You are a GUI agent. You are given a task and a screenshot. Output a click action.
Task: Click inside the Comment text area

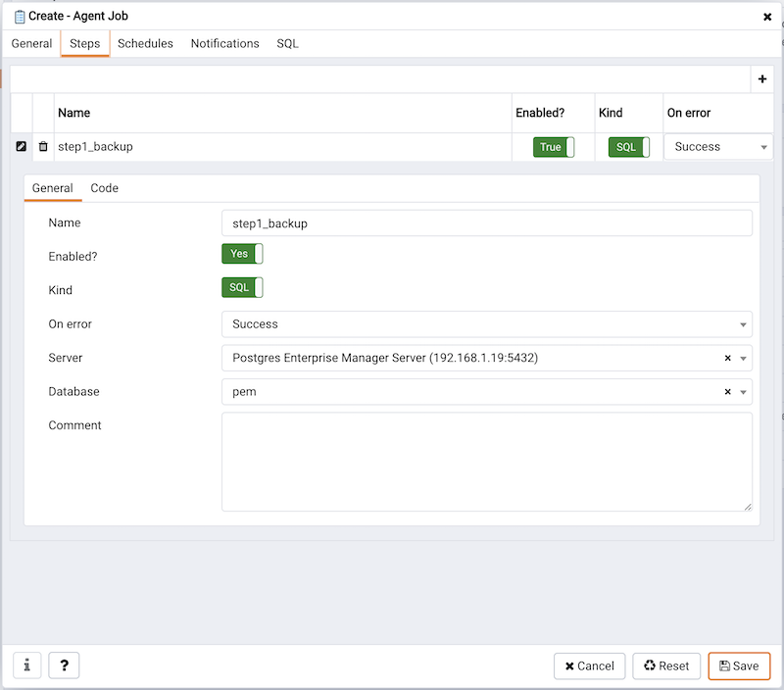tap(486, 462)
